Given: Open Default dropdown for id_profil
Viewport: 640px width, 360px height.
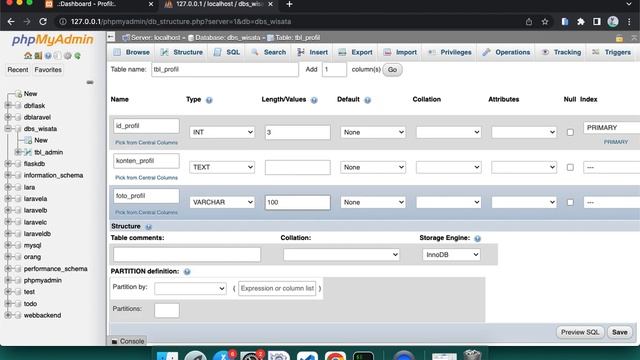Looking at the screenshot, I should (x=373, y=132).
